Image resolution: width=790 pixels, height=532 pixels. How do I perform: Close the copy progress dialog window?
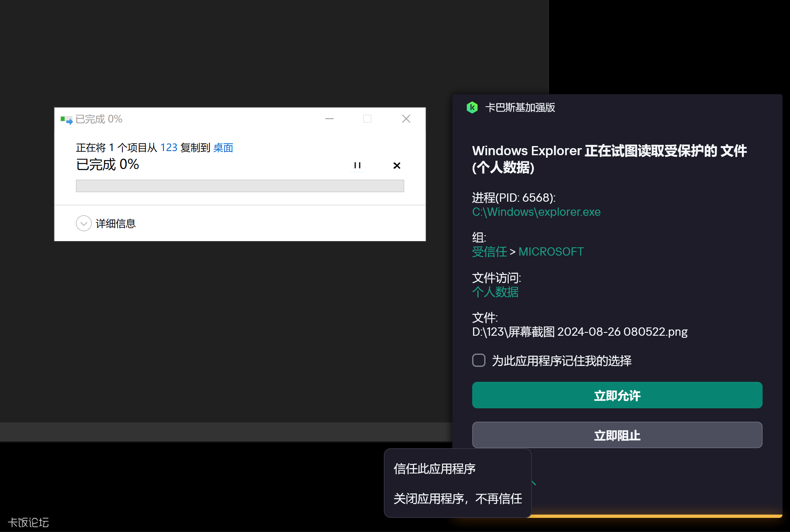[x=406, y=119]
